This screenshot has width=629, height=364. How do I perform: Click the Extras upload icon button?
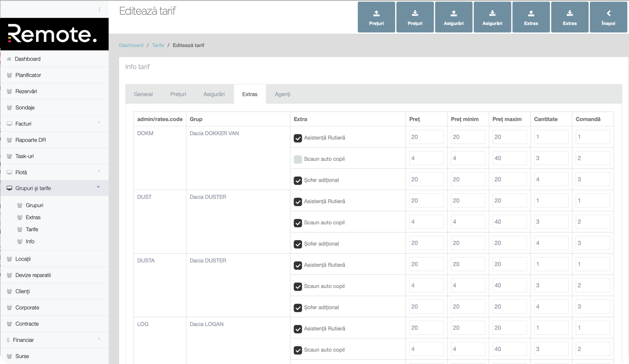pos(531,17)
